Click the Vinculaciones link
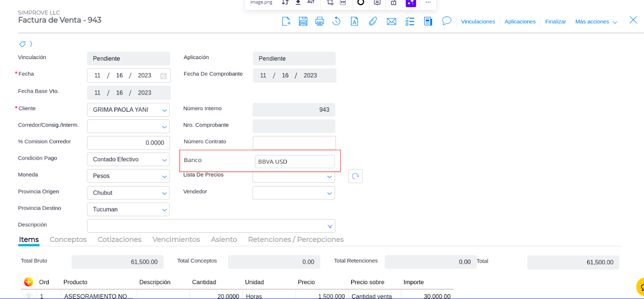This screenshot has width=644, height=299. [x=478, y=22]
